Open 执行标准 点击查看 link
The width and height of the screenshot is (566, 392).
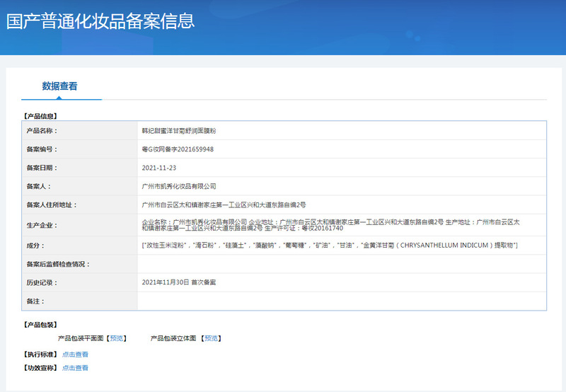[x=75, y=354]
